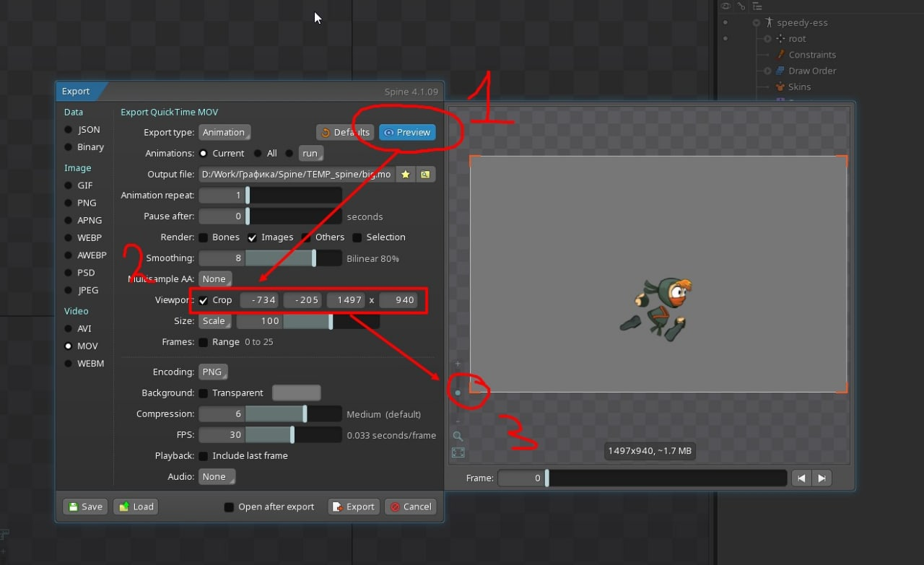The image size is (924, 565).
Task: Open the Size Scale dropdown
Action: click(214, 321)
